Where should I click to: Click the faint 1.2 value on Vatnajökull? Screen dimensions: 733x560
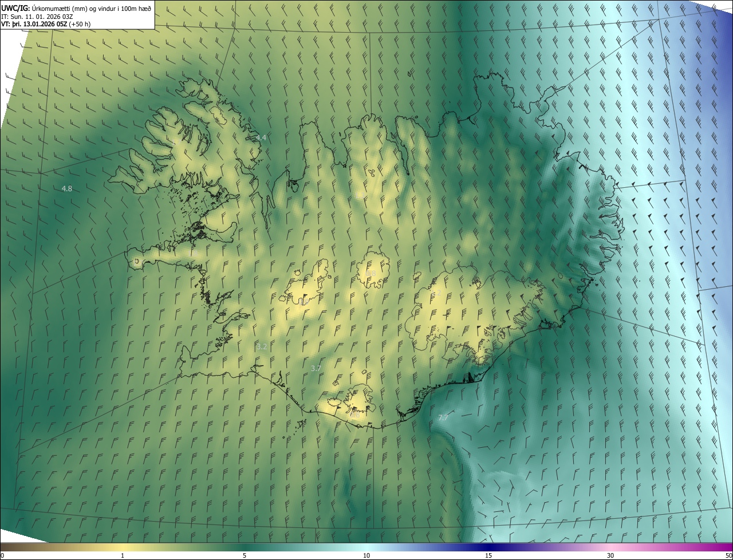436,294
